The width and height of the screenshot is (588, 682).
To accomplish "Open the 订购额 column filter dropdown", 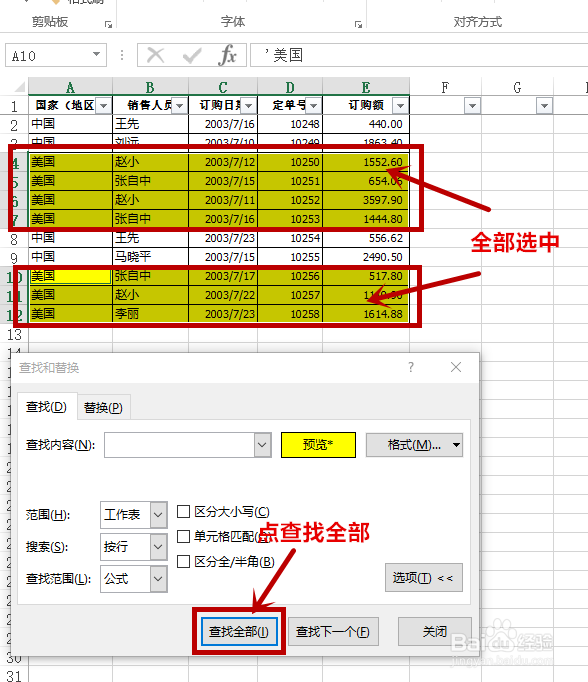I will 400,105.
